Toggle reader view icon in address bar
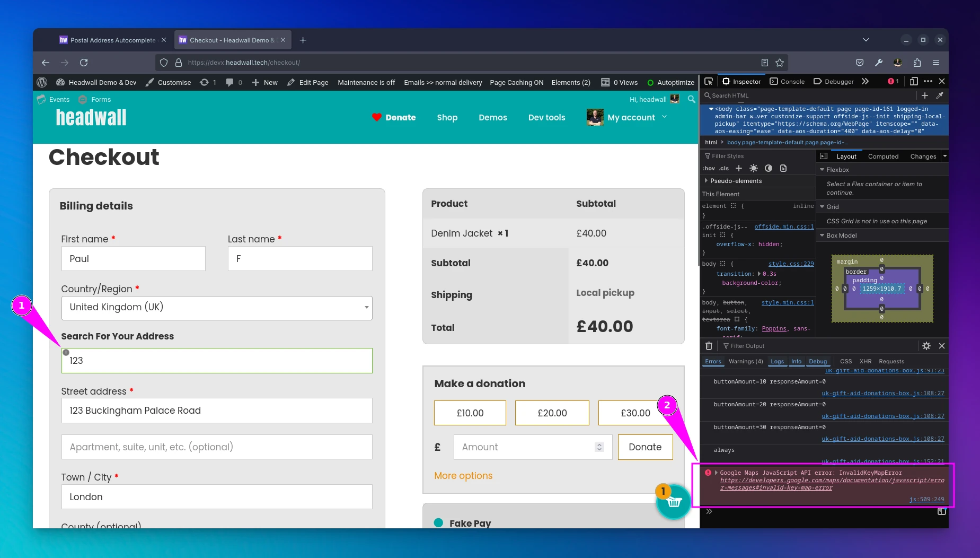Image resolution: width=980 pixels, height=558 pixels. click(764, 63)
